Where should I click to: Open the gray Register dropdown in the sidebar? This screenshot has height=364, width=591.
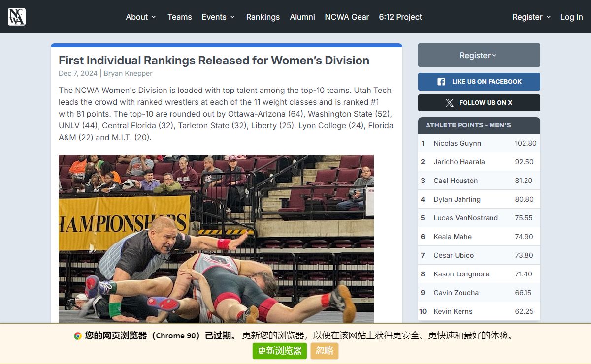(479, 55)
